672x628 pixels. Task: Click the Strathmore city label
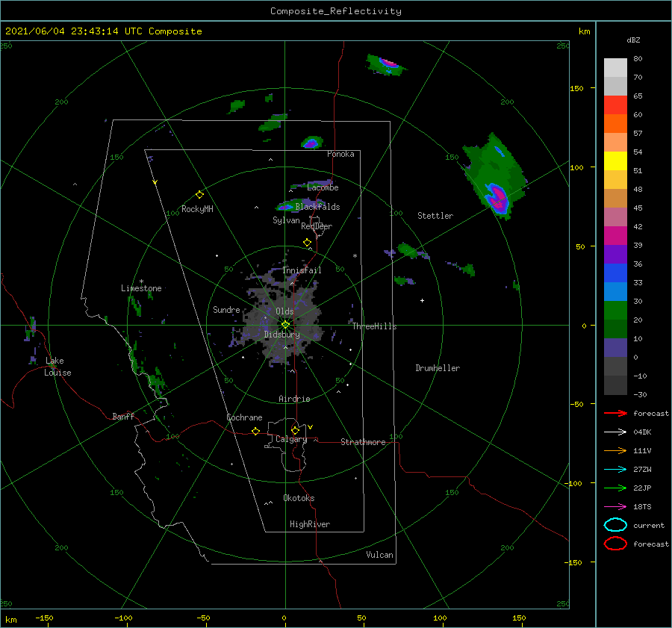363,442
